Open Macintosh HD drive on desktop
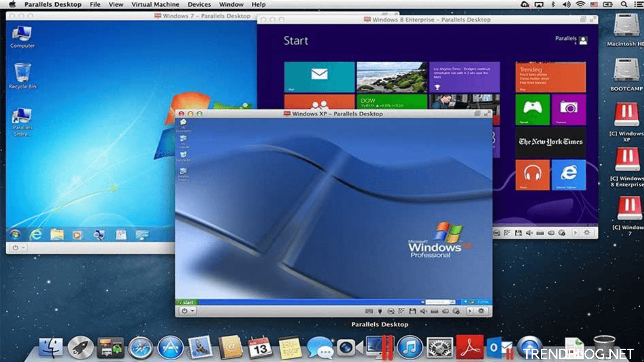This screenshot has width=644, height=362. click(x=626, y=30)
